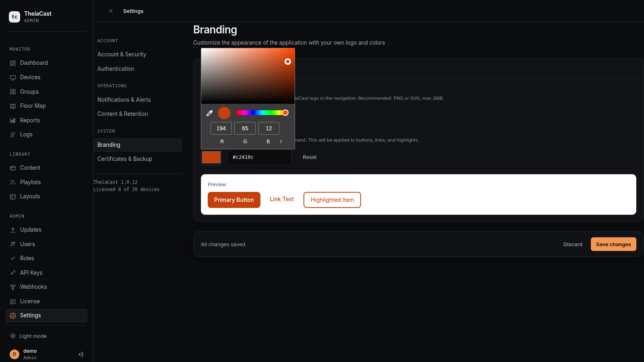
Task: Click the API Keys key icon
Action: pos(13,273)
